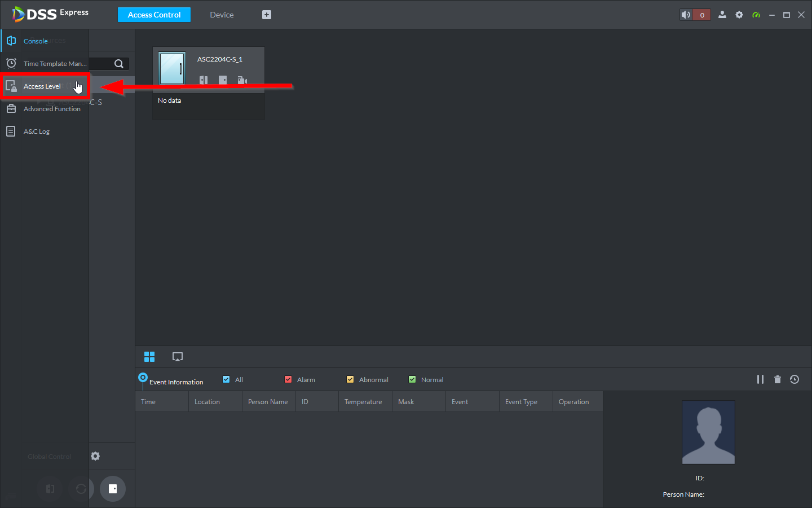Toggle the All events checkbox

coord(226,379)
